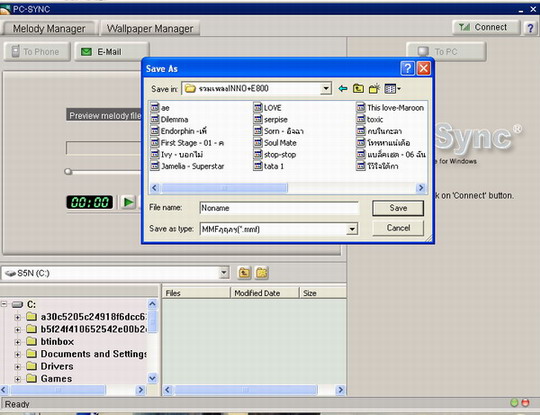Expand the btinbox folder
Image resolution: width=540 pixels, height=415 pixels.
click(x=17, y=342)
